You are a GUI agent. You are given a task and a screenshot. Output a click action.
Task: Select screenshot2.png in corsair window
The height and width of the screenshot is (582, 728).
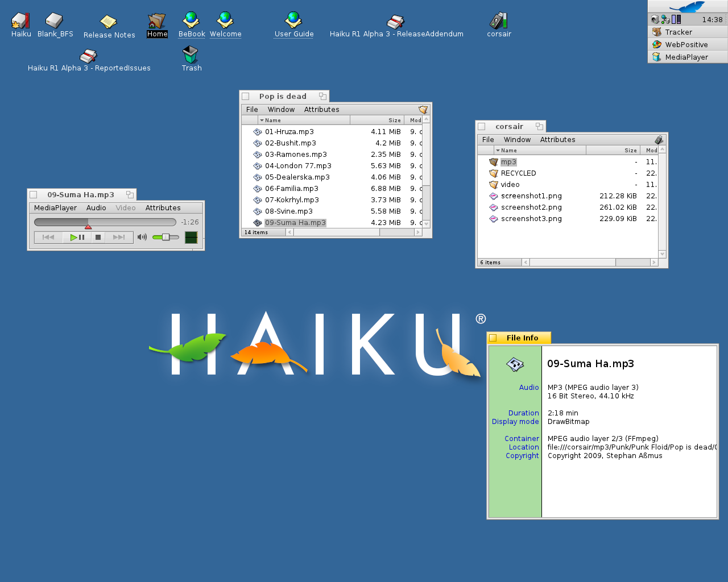click(x=531, y=207)
